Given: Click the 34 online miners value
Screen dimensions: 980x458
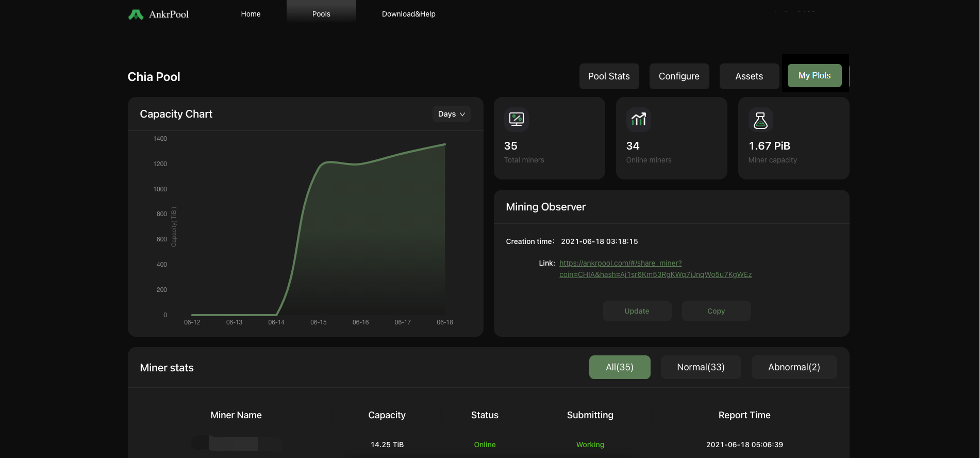Looking at the screenshot, I should click(633, 146).
